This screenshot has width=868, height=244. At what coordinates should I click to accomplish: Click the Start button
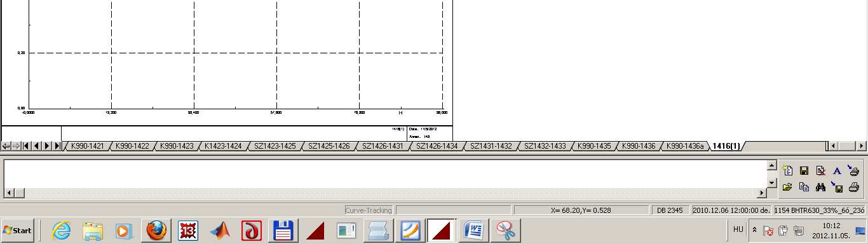pos(18,231)
